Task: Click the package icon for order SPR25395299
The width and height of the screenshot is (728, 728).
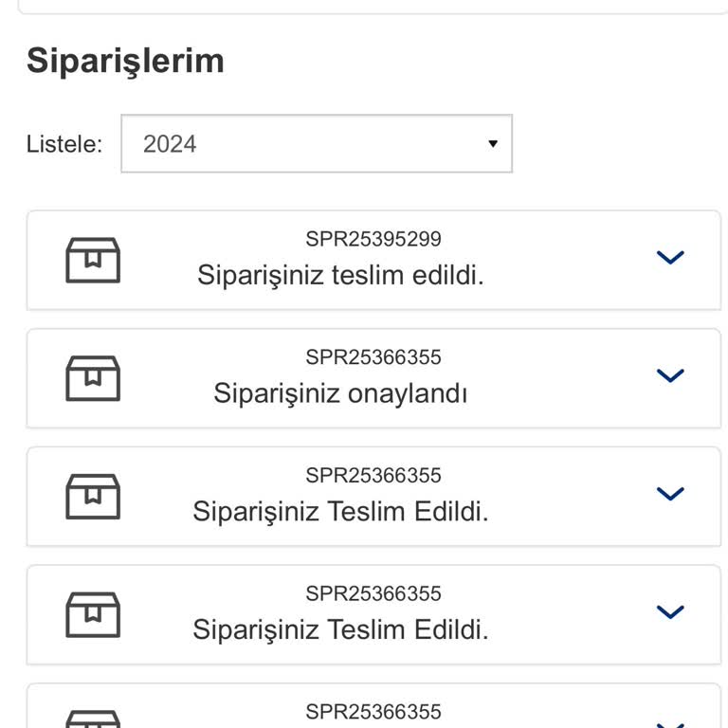Action: [x=93, y=260]
